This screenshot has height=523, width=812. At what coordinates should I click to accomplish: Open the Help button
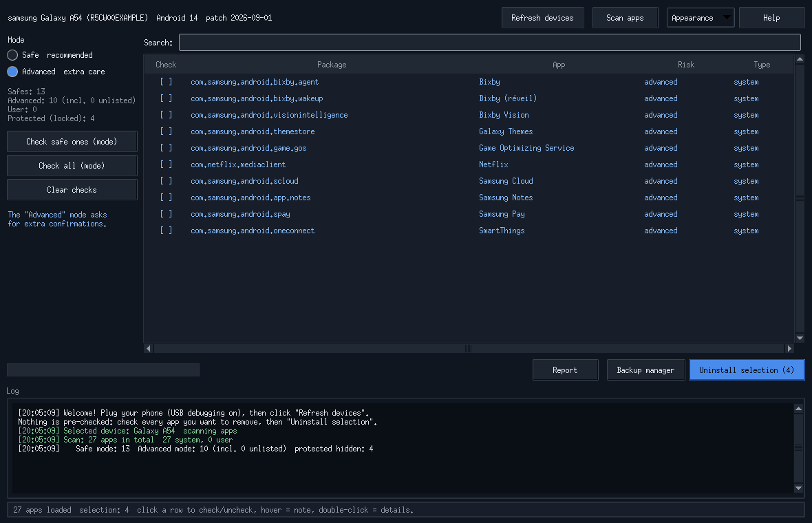point(771,18)
